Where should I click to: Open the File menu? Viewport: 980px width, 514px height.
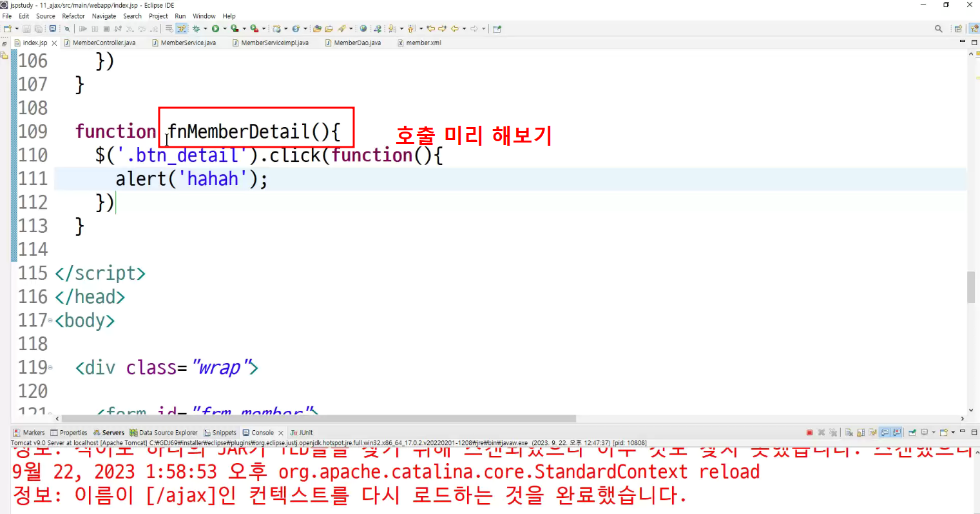7,16
